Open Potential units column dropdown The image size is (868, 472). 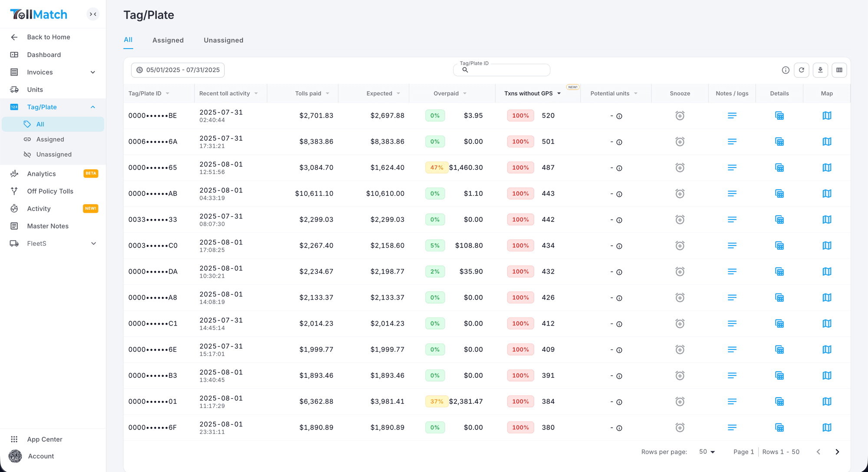click(636, 94)
